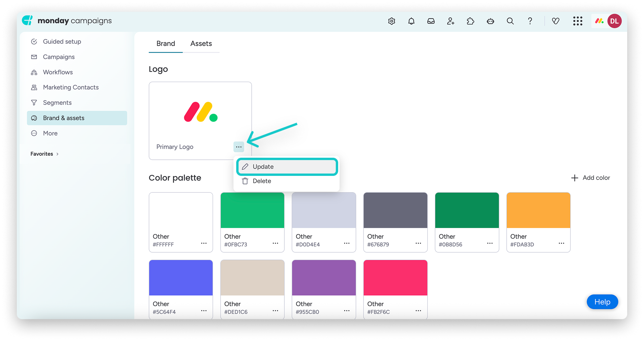Click the More ellipsis-circle icon
The width and height of the screenshot is (644, 341).
(x=34, y=133)
